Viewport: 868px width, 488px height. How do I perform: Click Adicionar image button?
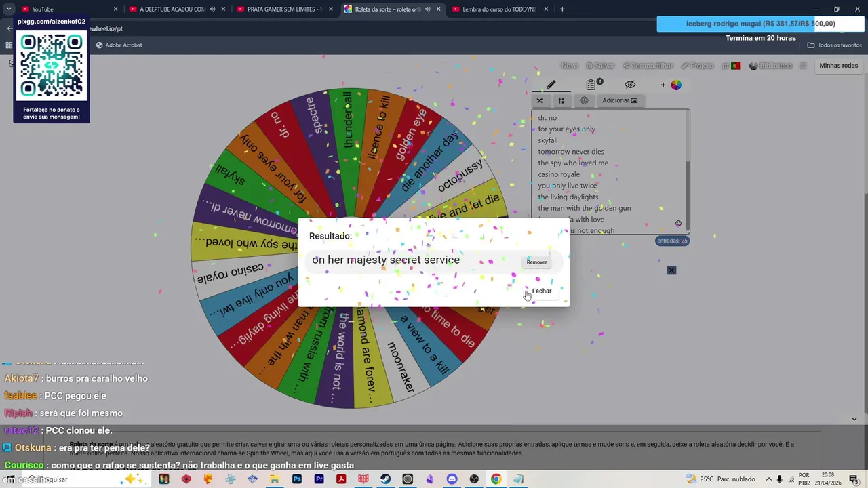[x=620, y=100]
